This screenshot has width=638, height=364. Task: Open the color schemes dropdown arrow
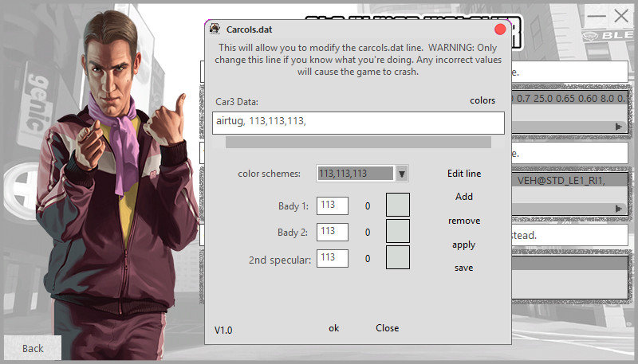pyautogui.click(x=402, y=174)
